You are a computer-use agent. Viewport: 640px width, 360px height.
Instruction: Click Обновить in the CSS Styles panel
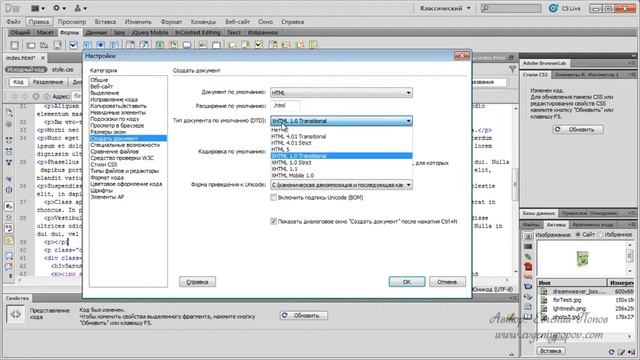click(x=578, y=129)
